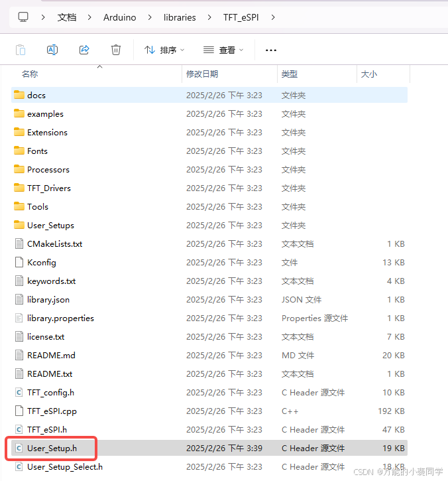The image size is (448, 481).
Task: Click the 13 KB size of Kconfig
Action: [394, 263]
